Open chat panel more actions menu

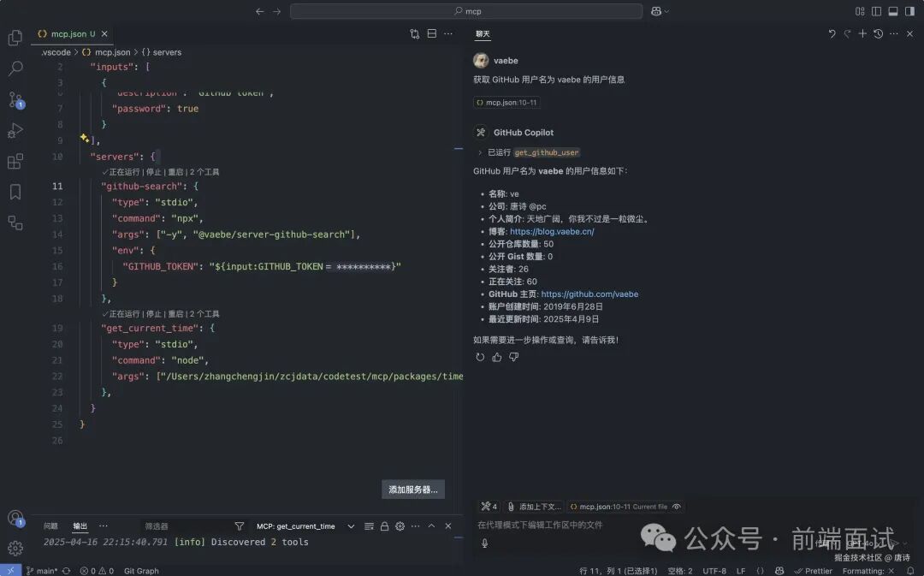pyautogui.click(x=894, y=33)
